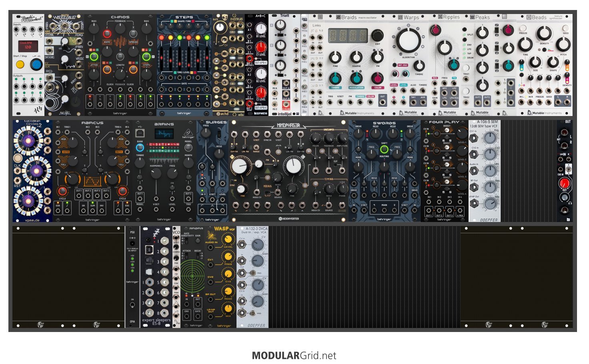Click the large Algorithm knob on Warps

coord(408,41)
